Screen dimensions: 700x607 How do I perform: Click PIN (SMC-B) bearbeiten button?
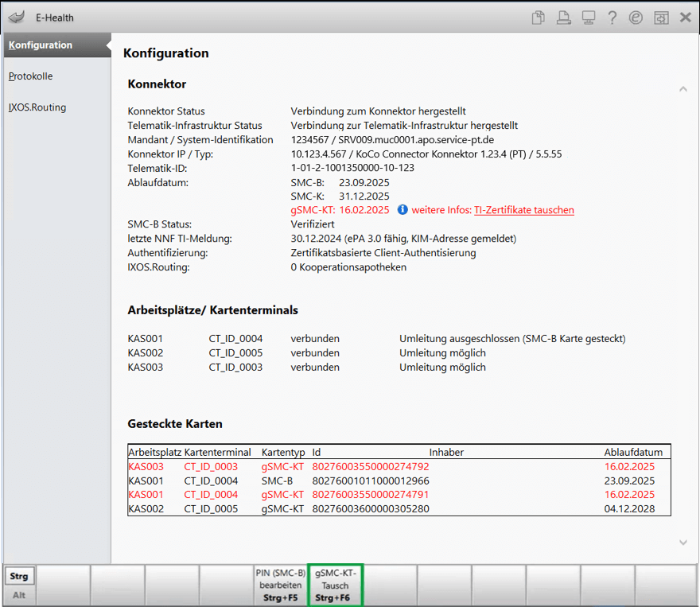point(280,586)
